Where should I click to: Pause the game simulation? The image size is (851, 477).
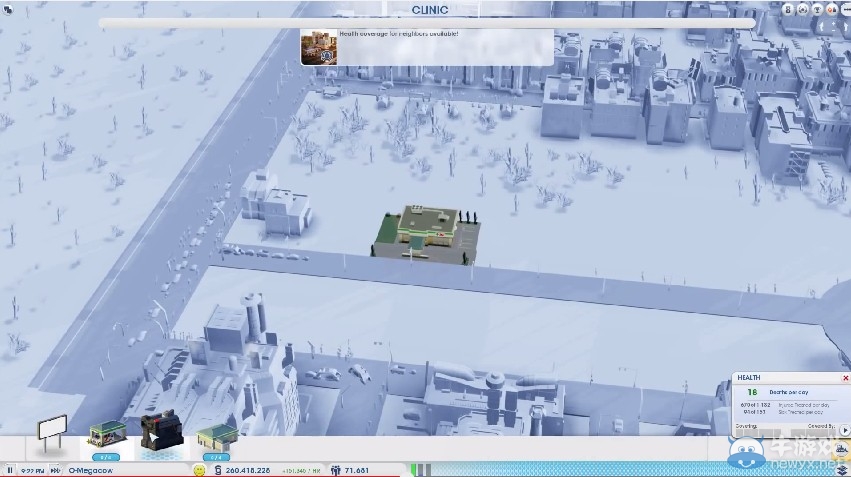click(9, 470)
